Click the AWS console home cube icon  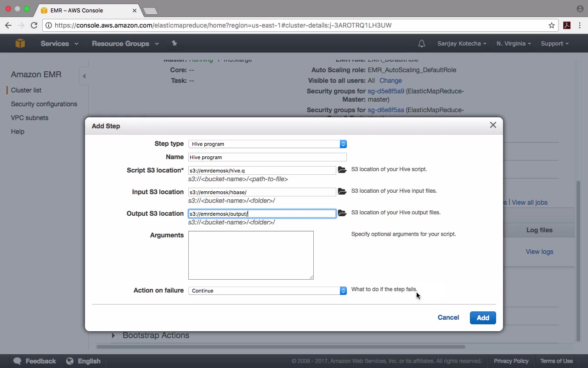point(20,43)
